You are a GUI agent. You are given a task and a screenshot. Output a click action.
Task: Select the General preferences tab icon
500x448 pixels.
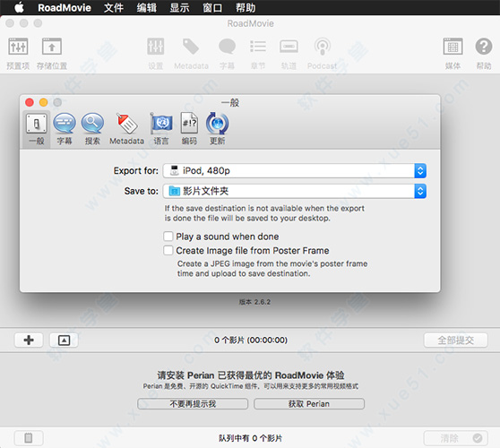pyautogui.click(x=37, y=124)
